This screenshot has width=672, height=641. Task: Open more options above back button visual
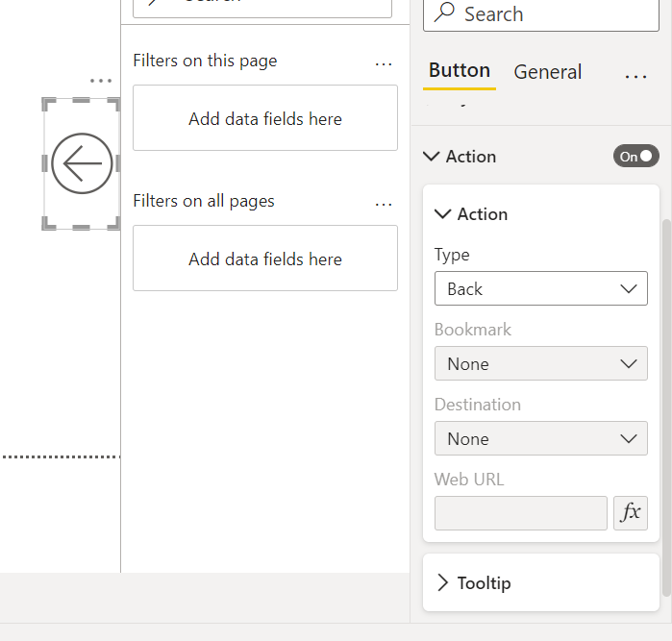click(101, 81)
